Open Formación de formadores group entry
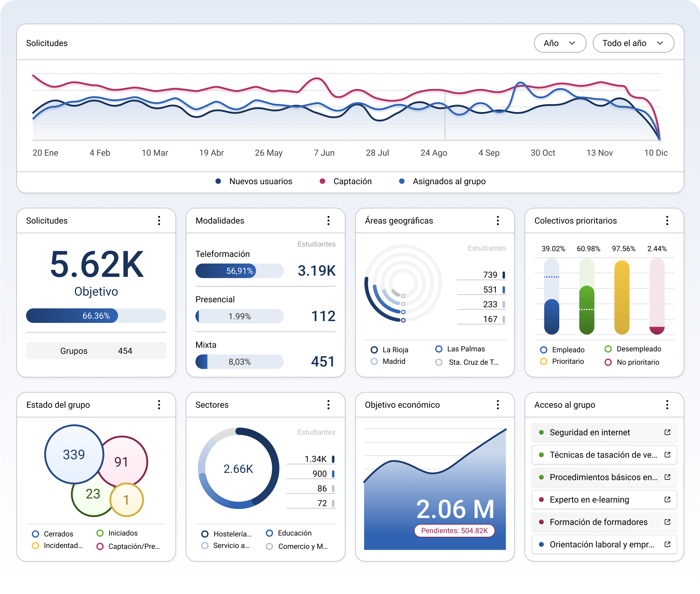 (x=598, y=522)
